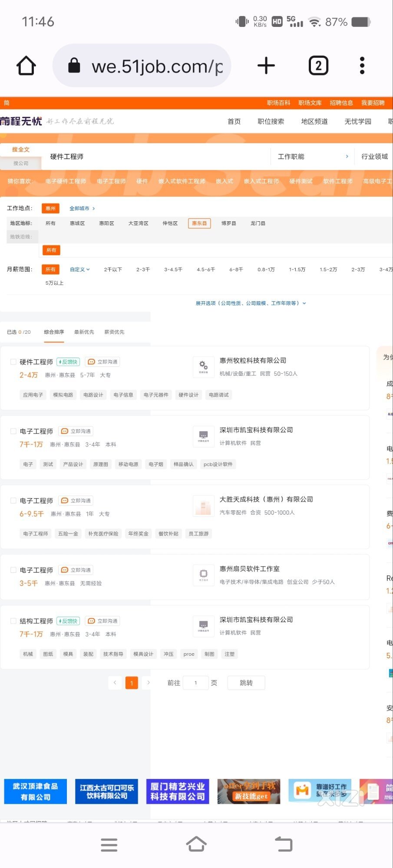The width and height of the screenshot is (393, 868).
Task: Sort results by 综合排序
Action: coord(54,332)
